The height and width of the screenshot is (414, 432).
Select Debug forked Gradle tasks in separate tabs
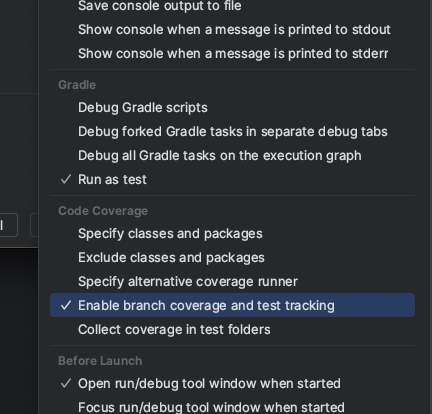point(232,131)
